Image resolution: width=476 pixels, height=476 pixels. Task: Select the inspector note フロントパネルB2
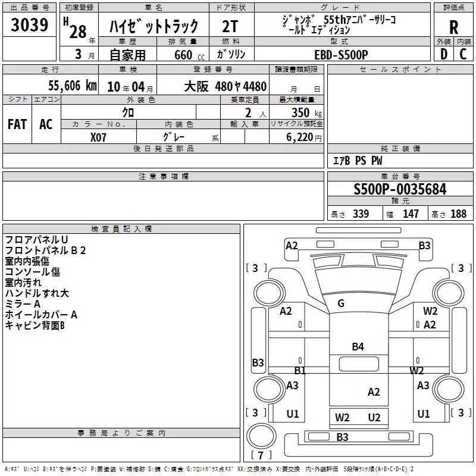(x=46, y=250)
